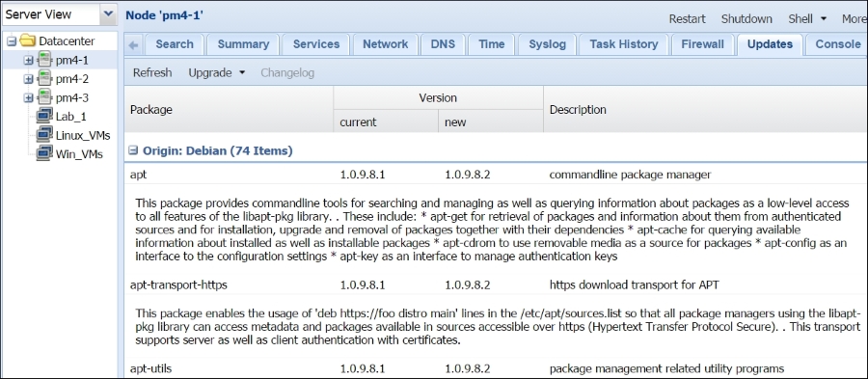Collapse the Origin: Debian group
Image resolution: width=868 pixels, height=379 pixels.
pyautogui.click(x=133, y=150)
